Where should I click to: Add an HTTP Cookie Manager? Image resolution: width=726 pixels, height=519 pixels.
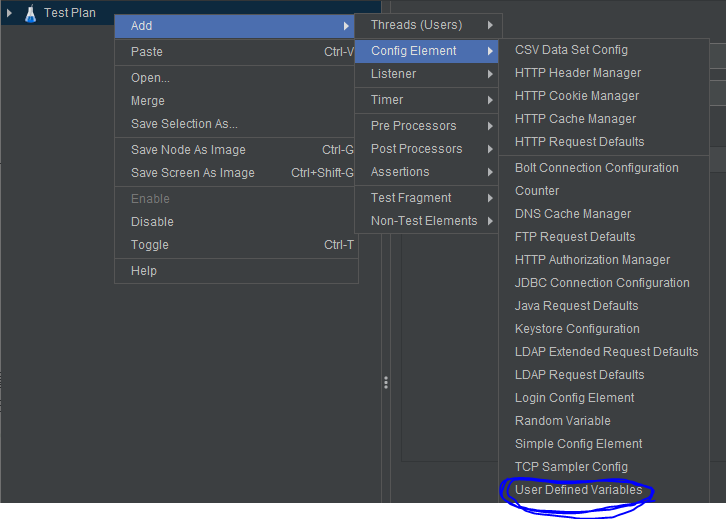pos(604,96)
